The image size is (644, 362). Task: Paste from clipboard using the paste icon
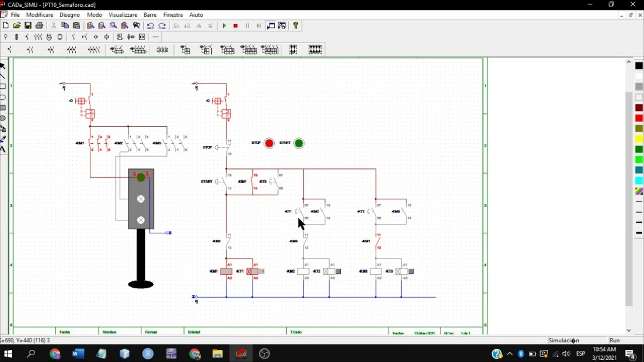tap(76, 26)
